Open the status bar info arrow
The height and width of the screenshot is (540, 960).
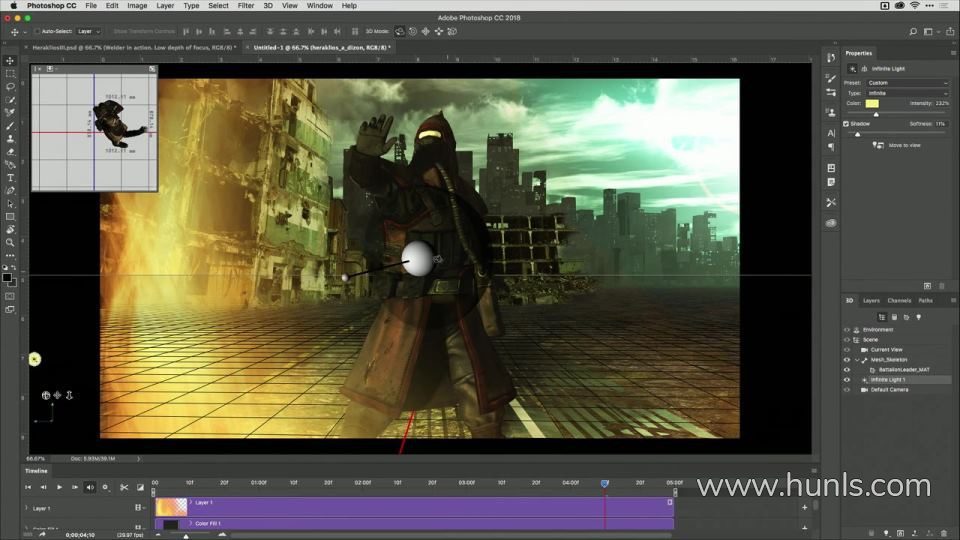[138, 459]
